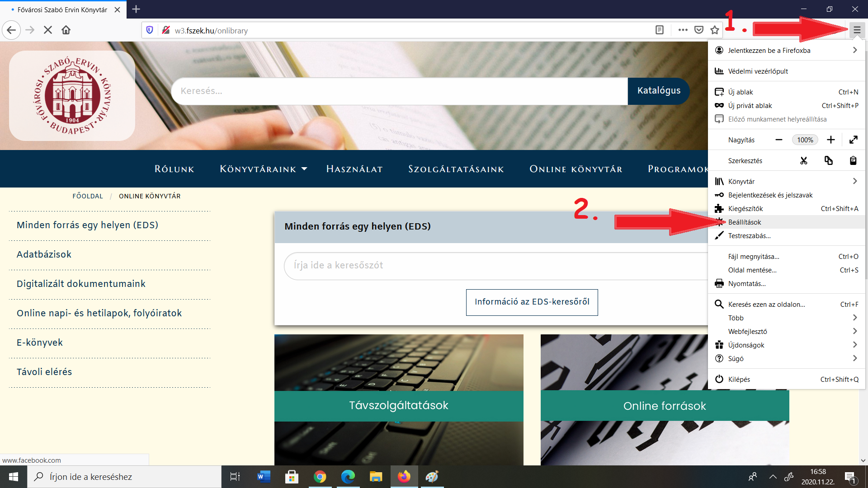This screenshot has height=488, width=868.
Task: Select Új privát ablak menu entry
Action: coord(750,106)
